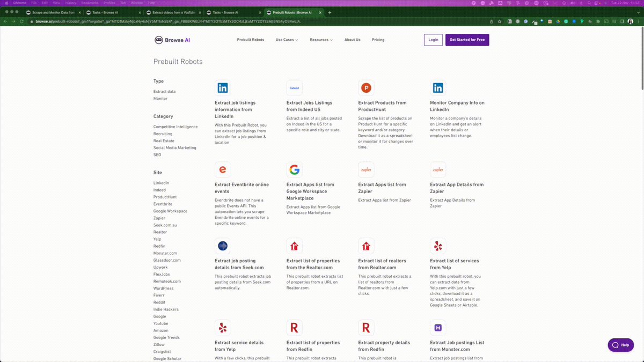The width and height of the screenshot is (644, 362).
Task: Filter by Glassdoor.com site
Action: 167,260
